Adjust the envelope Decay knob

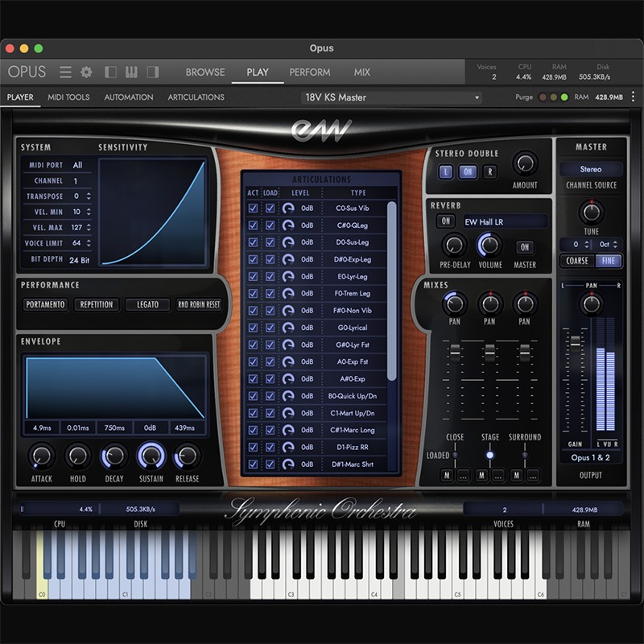[114, 456]
